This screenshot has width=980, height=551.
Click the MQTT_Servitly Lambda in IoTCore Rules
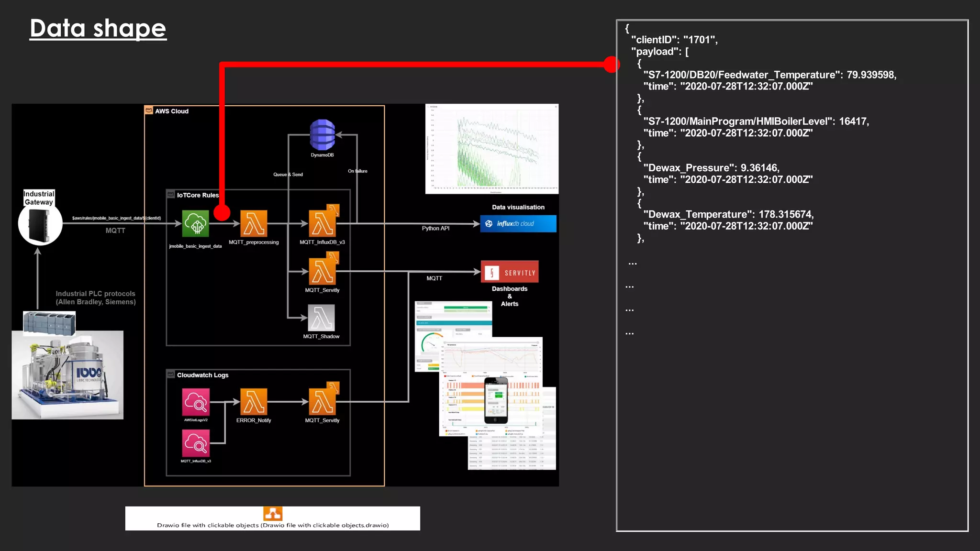pos(323,271)
